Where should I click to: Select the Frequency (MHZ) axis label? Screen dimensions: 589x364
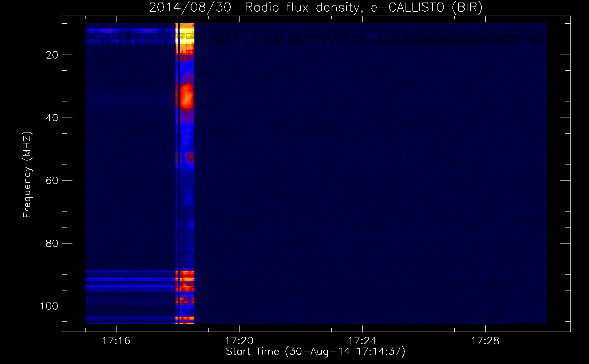click(27, 175)
